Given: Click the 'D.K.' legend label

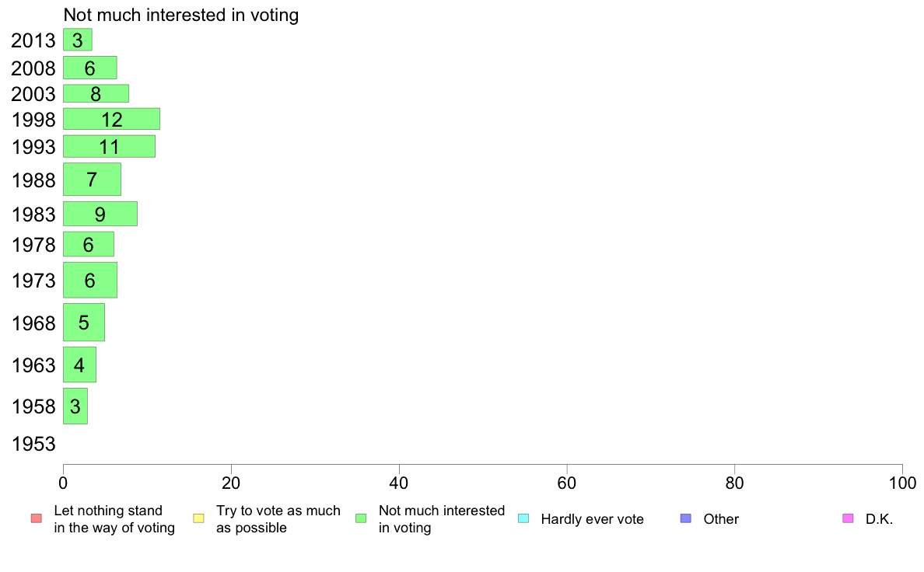Looking at the screenshot, I should [879, 519].
